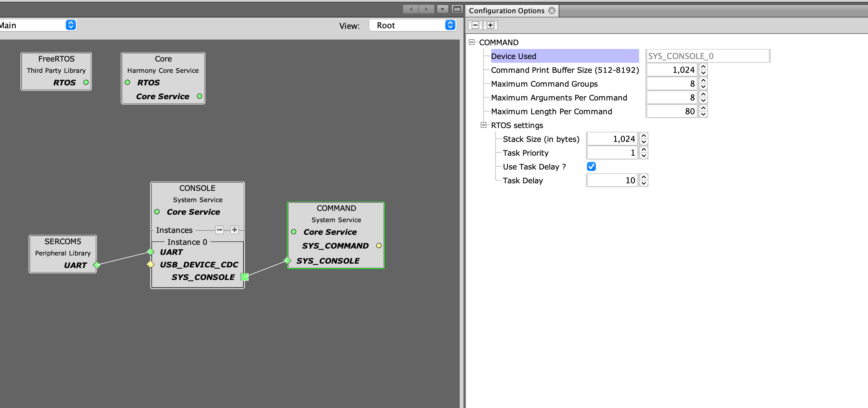Open the Main graph dropdown
The height and width of the screenshot is (408, 868).
pyautogui.click(x=37, y=25)
